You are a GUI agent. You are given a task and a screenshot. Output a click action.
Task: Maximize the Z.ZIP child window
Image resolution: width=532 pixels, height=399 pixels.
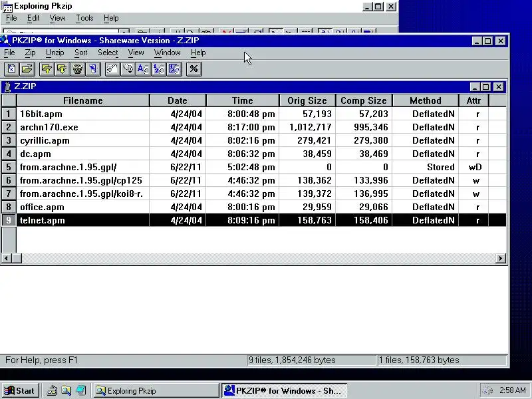click(x=486, y=87)
